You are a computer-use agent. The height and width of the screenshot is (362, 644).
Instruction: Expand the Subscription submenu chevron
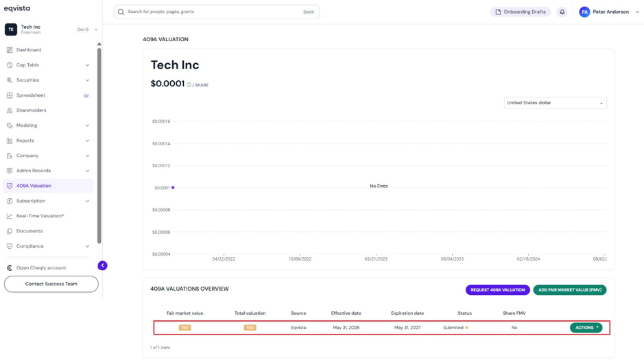(88, 201)
